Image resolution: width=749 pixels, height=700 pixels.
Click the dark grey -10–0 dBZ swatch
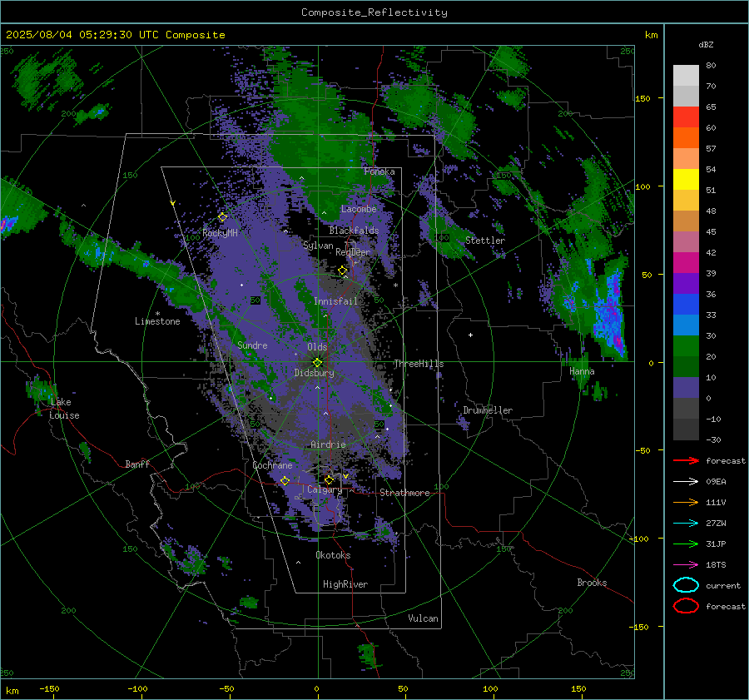(x=686, y=408)
